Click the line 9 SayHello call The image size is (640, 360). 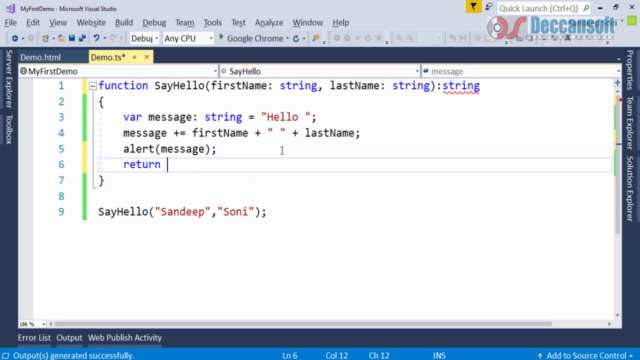pos(182,212)
